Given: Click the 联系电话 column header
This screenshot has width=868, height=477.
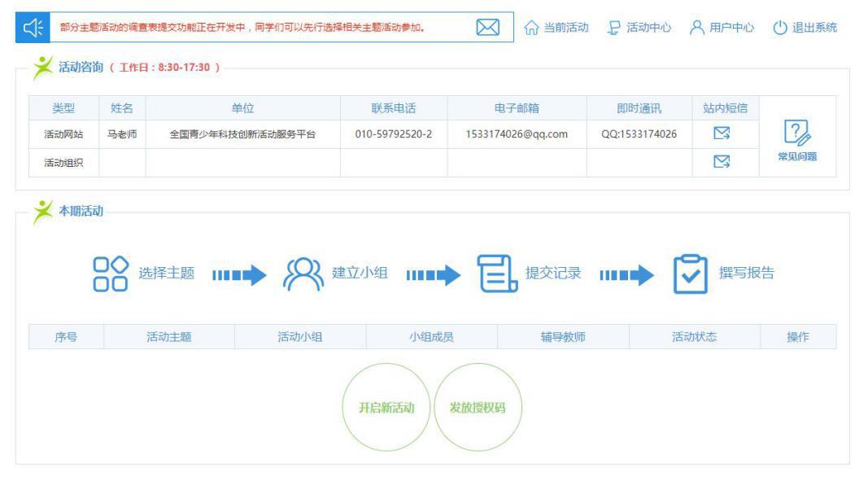Looking at the screenshot, I should 394,108.
